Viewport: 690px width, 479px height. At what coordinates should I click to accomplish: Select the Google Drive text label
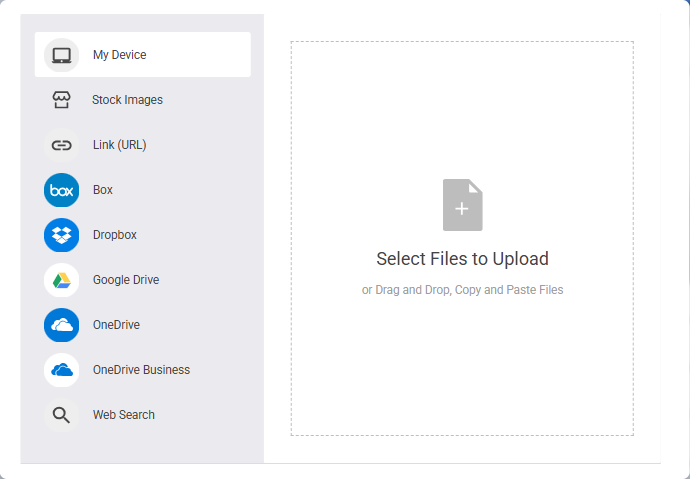point(126,280)
